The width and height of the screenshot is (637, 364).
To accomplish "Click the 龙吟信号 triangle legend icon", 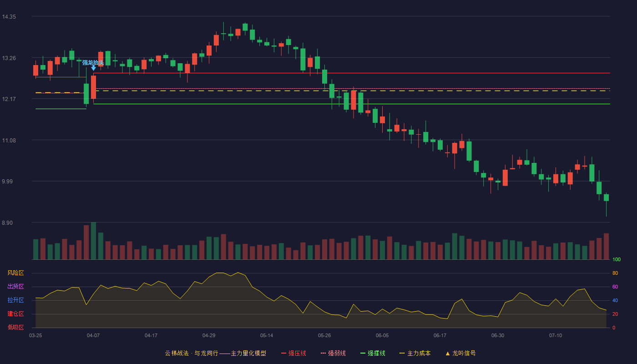I will [448, 353].
